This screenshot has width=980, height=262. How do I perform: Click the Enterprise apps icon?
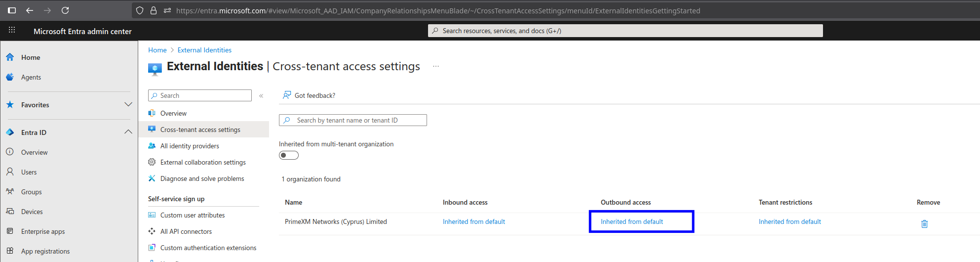(10, 231)
